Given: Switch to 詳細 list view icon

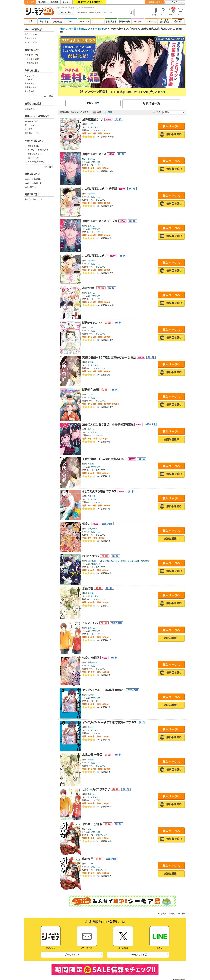Looking at the screenshot, I should coord(95,112).
